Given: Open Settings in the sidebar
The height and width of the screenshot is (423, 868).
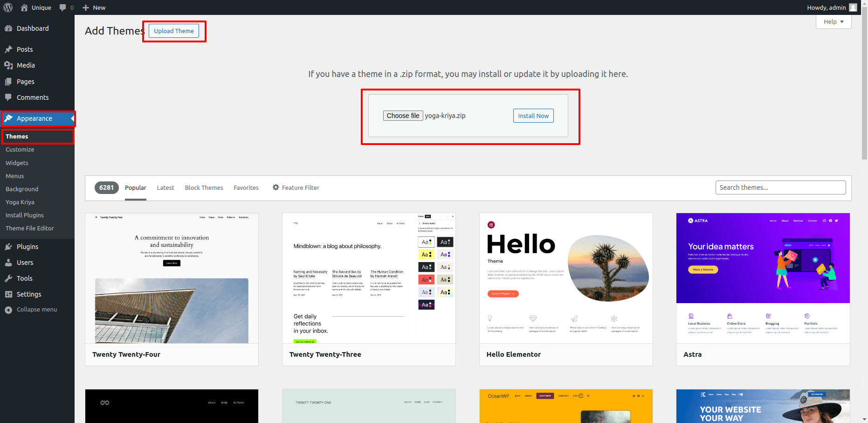Looking at the screenshot, I should coord(29,294).
